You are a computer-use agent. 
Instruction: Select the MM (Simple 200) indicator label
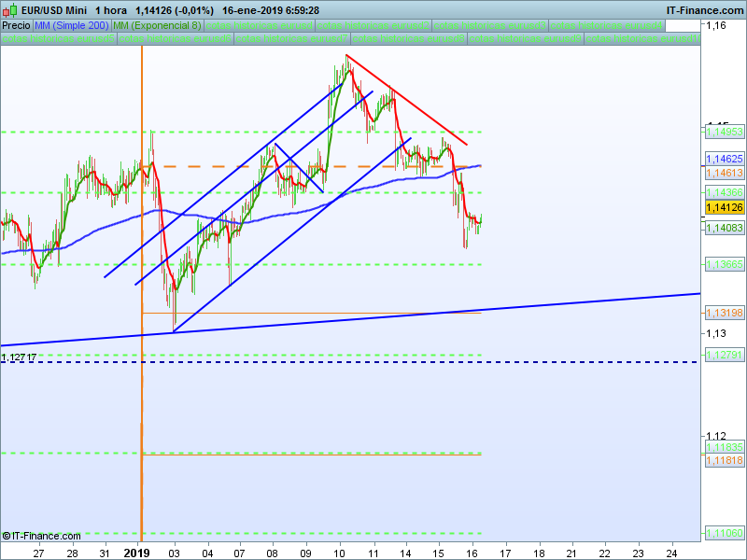pyautogui.click(x=72, y=25)
